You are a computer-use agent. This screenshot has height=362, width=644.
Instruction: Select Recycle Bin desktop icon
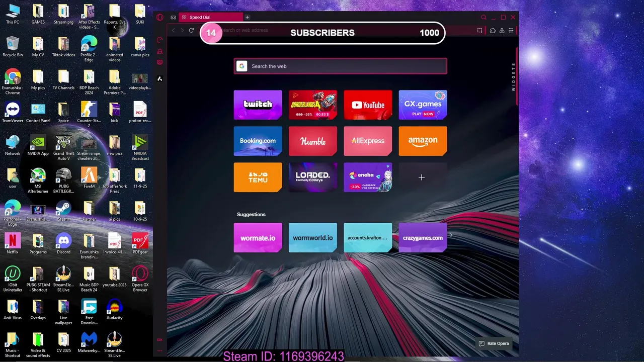tap(13, 47)
